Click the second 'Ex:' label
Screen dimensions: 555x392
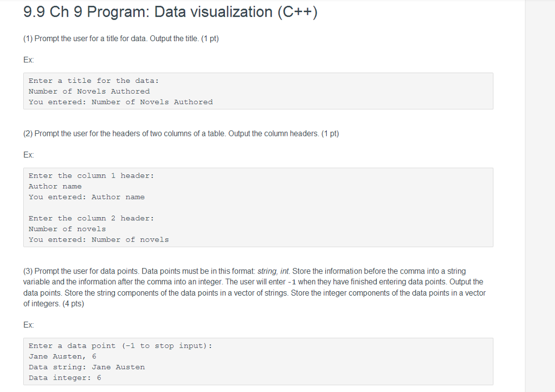coord(29,155)
